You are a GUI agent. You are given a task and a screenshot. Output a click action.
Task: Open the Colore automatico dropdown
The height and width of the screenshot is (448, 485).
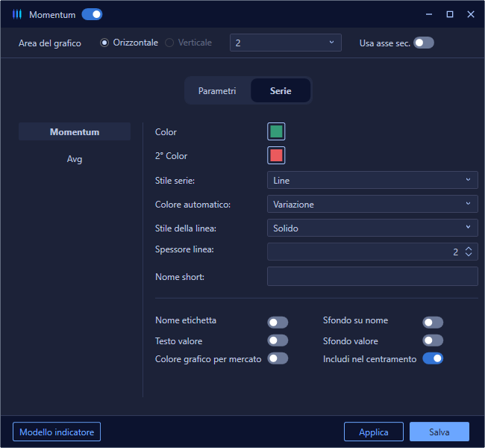point(372,204)
